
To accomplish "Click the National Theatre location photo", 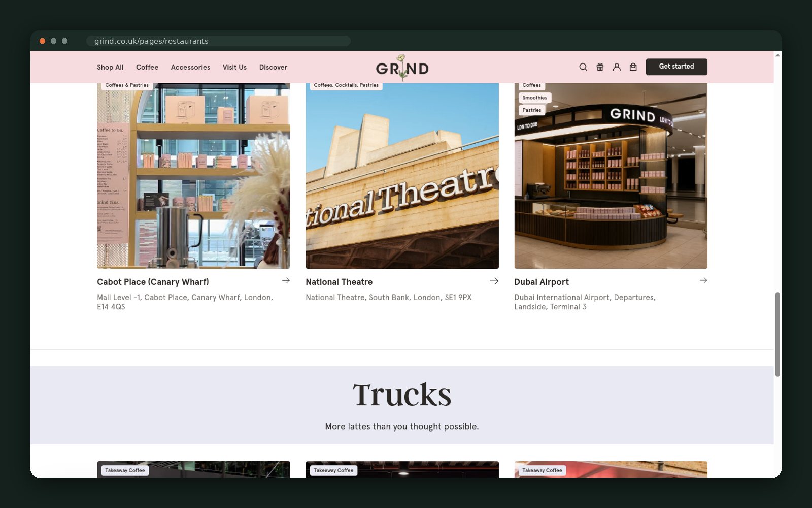I will (402, 176).
